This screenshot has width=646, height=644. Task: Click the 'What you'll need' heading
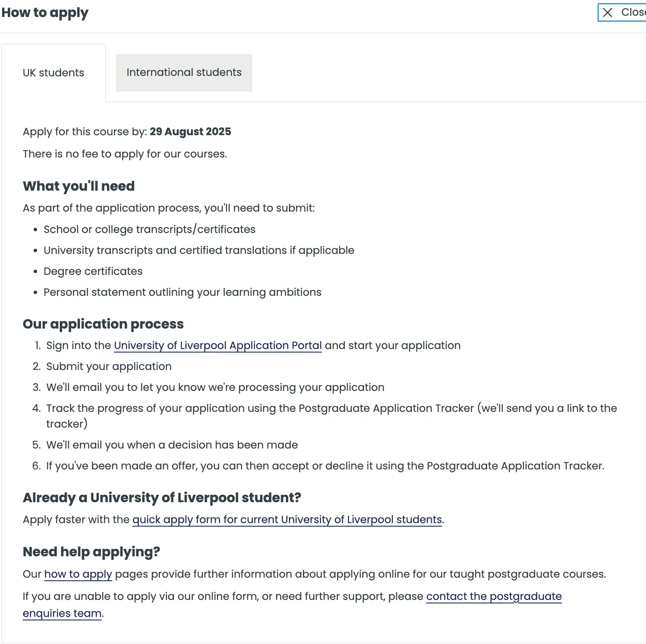pyautogui.click(x=79, y=186)
